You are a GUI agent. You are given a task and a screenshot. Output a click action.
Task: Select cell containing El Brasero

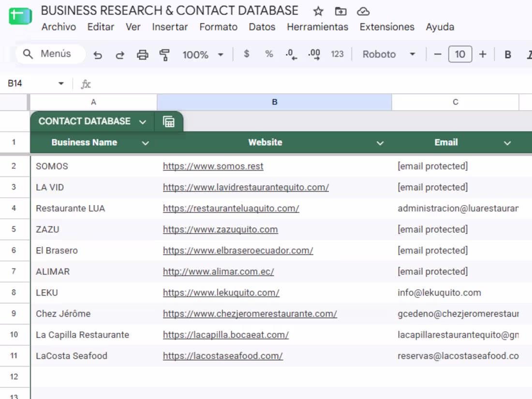94,251
